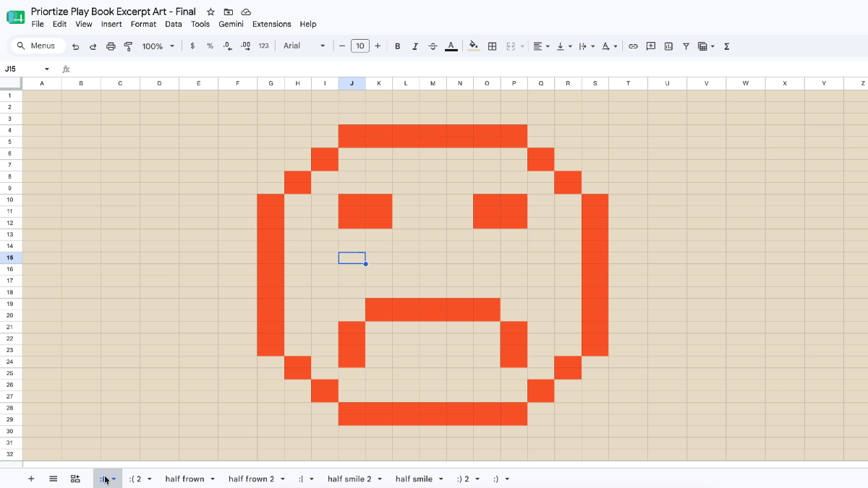Open text rotation dropdown
Screen dimensions: 868x488
(610, 46)
